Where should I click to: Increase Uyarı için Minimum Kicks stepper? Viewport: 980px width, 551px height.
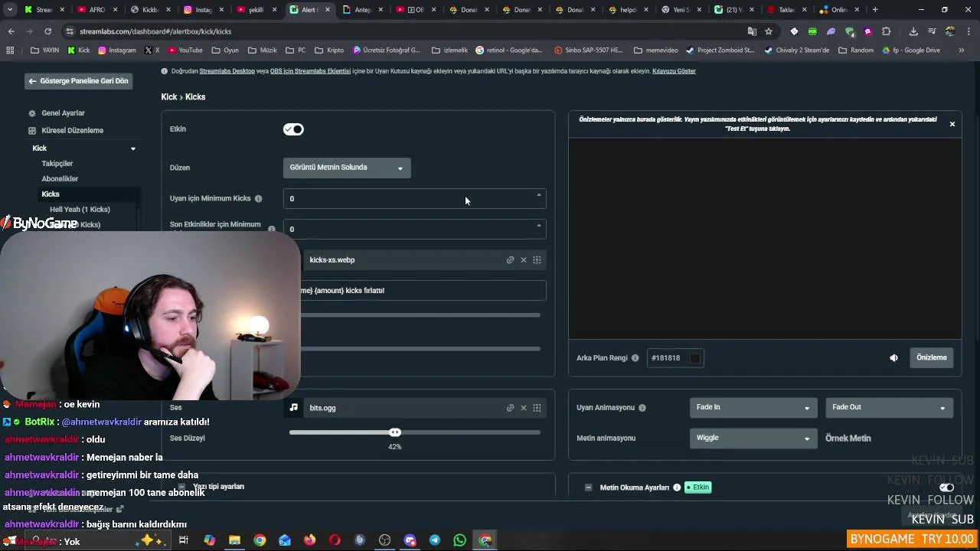pos(539,195)
